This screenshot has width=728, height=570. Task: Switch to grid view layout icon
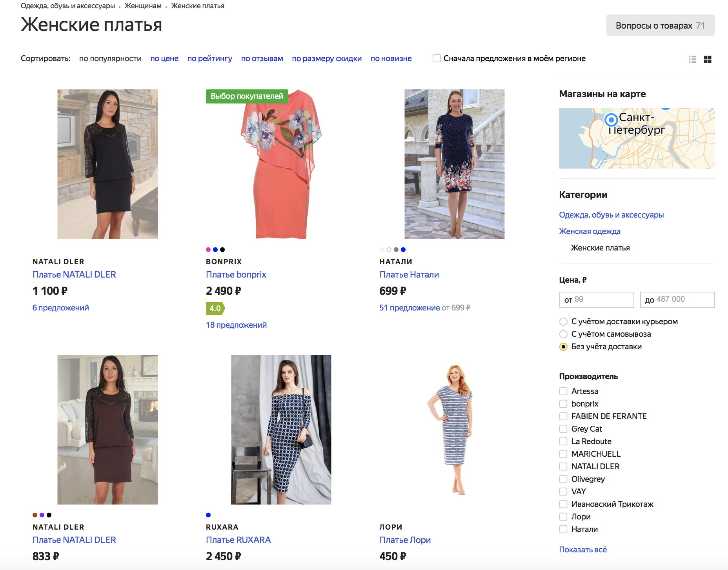pyautogui.click(x=708, y=59)
